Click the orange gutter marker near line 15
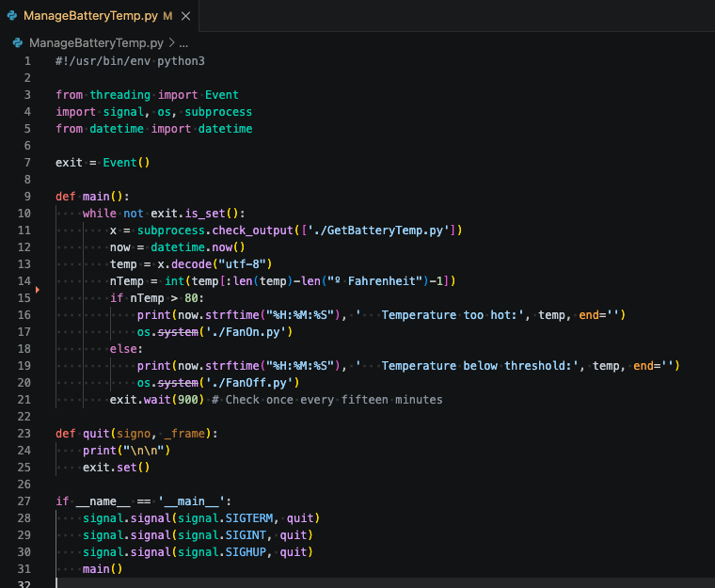The image size is (715, 588). point(38,290)
